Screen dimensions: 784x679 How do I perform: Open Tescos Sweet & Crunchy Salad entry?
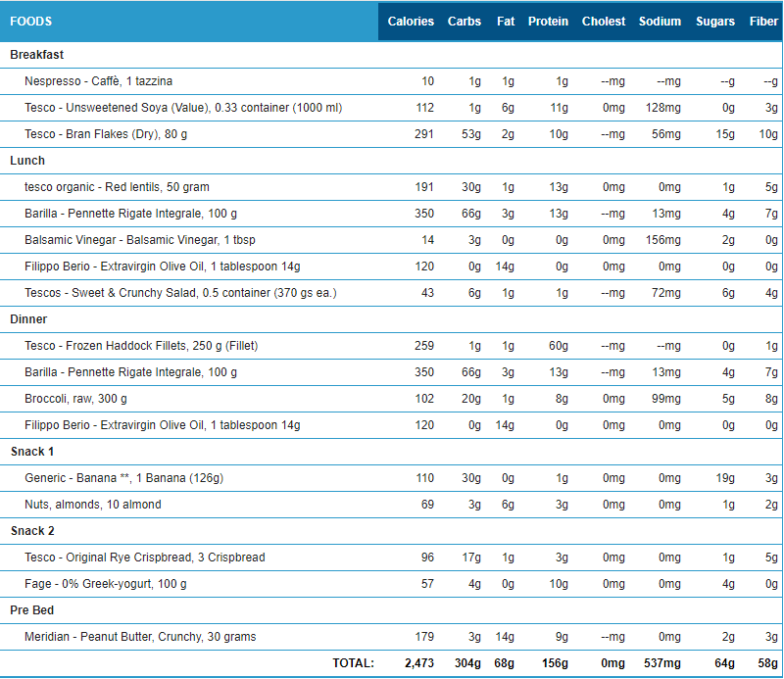pyautogui.click(x=180, y=293)
